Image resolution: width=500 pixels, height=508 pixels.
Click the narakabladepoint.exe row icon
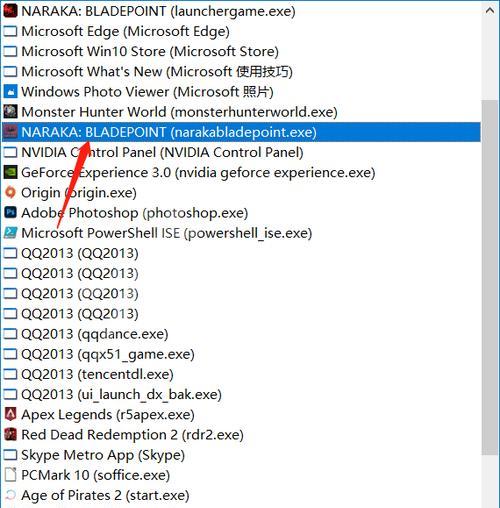[x=10, y=132]
